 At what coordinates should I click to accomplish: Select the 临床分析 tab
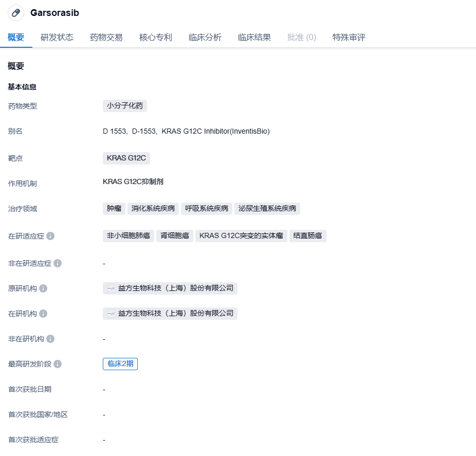pos(205,38)
